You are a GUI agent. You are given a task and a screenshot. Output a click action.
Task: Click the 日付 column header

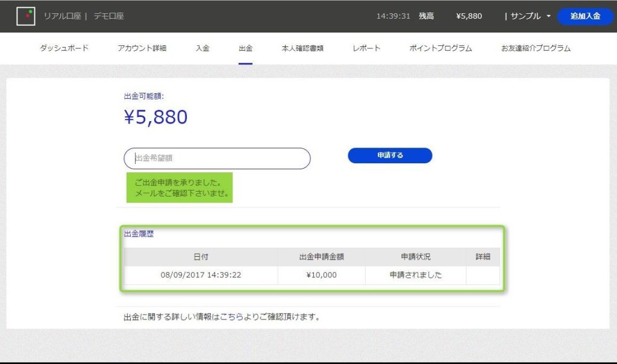tap(201, 257)
